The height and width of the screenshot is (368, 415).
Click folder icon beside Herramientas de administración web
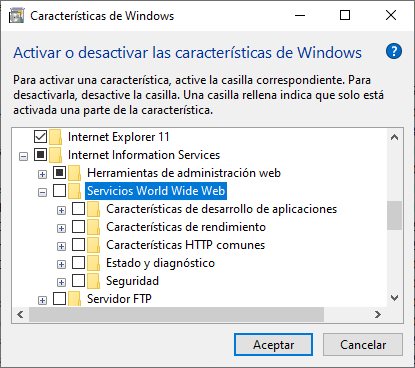click(75, 173)
